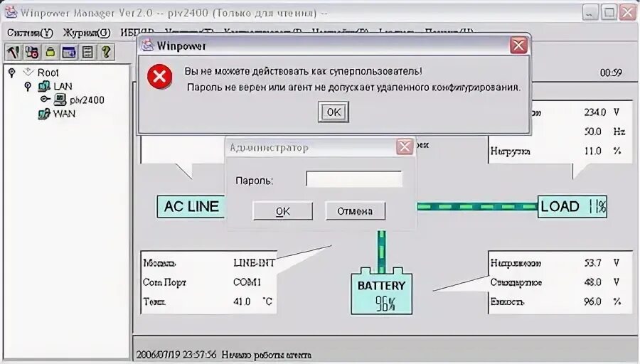This screenshot has height=364, width=640.
Task: Click OK in the Администратор password dialog
Action: [283, 211]
